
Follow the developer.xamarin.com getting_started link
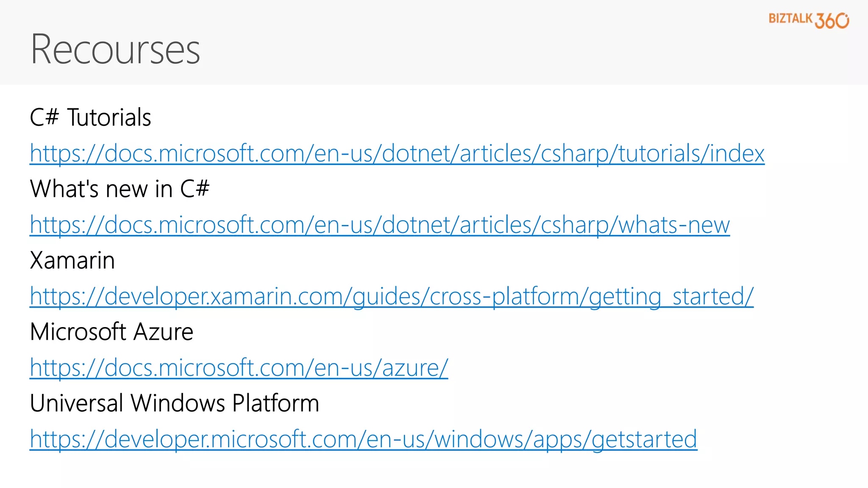[391, 296]
